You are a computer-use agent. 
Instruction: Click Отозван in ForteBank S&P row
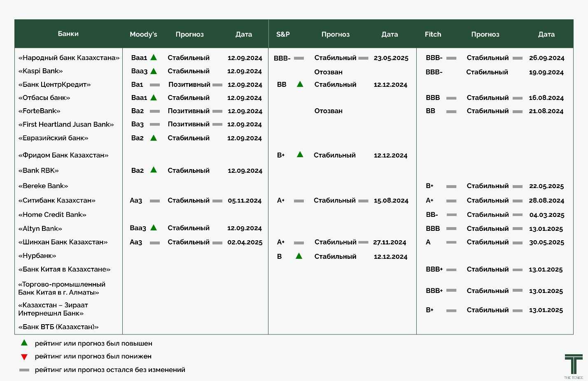(328, 111)
